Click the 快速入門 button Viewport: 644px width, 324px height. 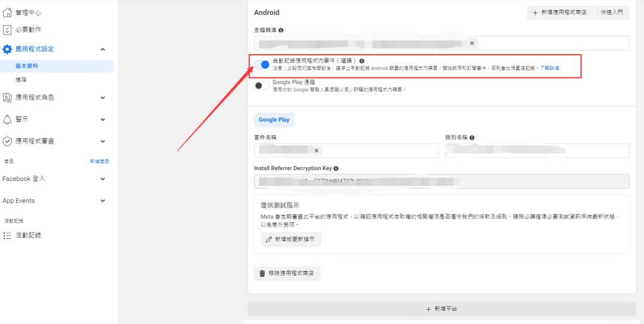coord(612,13)
